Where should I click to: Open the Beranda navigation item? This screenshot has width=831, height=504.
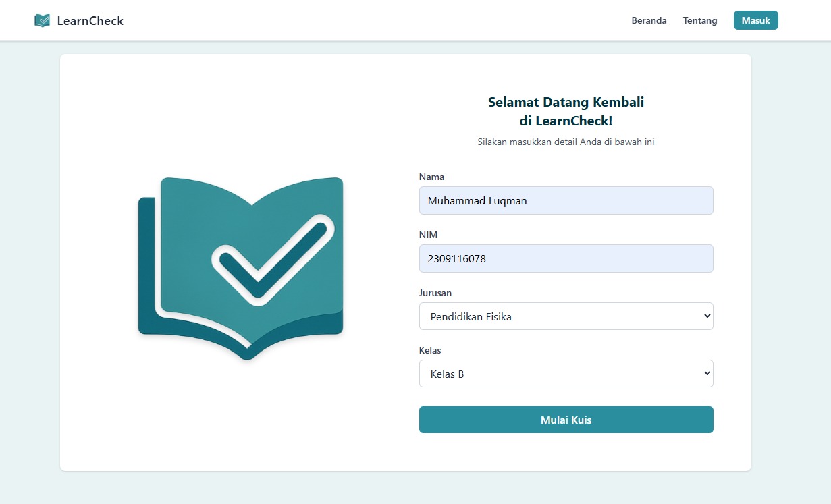(x=649, y=20)
